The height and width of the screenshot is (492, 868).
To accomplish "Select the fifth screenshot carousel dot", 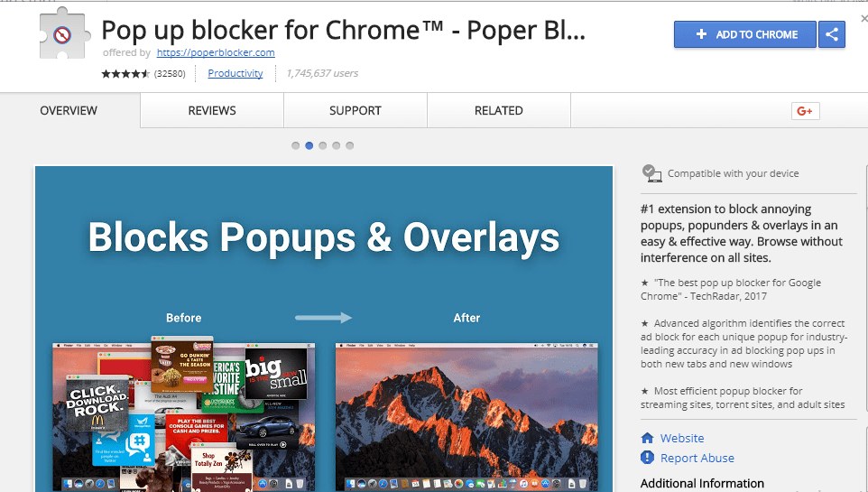I will (349, 145).
